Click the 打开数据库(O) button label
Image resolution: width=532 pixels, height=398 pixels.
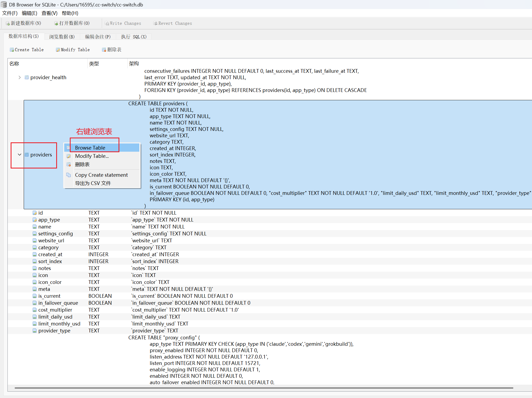pyautogui.click(x=74, y=23)
